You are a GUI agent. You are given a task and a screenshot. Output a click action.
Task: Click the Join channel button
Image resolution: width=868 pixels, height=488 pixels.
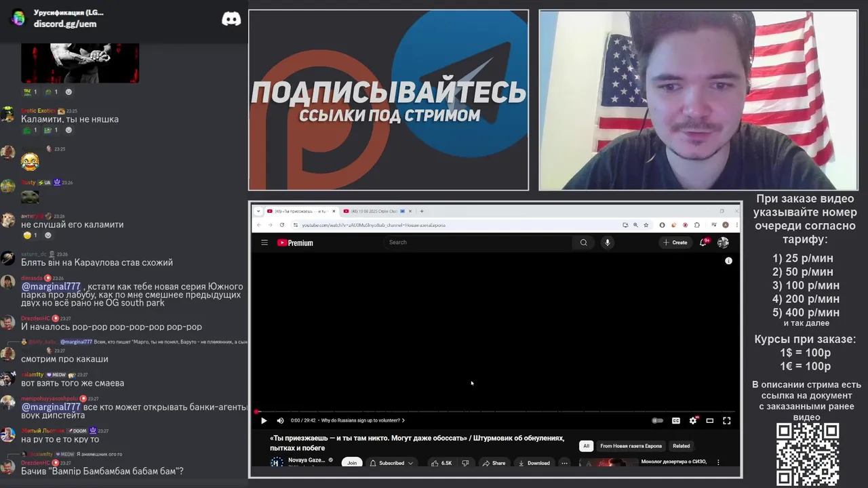[352, 463]
